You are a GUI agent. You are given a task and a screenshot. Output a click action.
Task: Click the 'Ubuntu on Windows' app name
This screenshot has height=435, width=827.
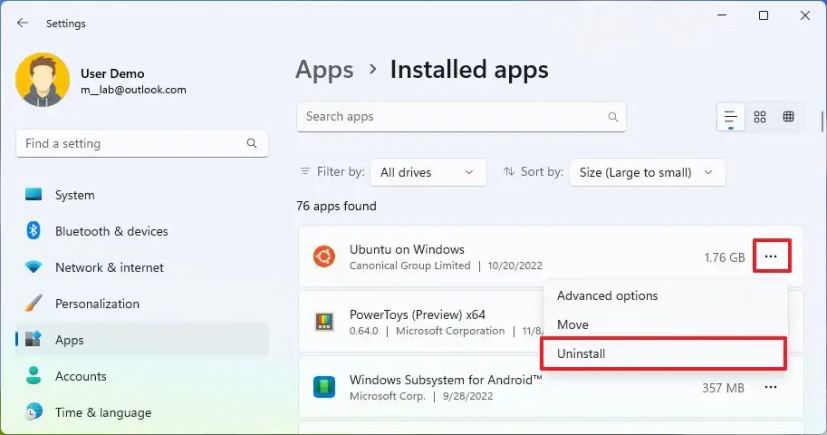[407, 249]
